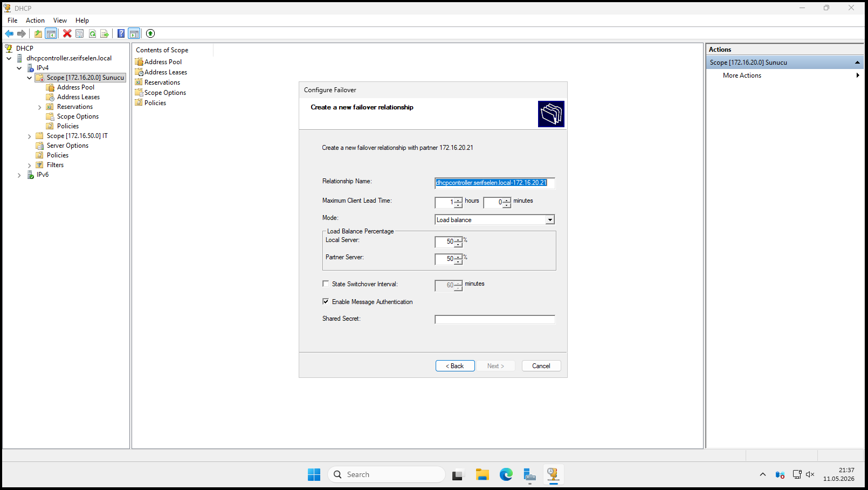The height and width of the screenshot is (490, 868).
Task: Collapse Scope [172.16.20.0] Sunucu node
Action: tap(30, 78)
